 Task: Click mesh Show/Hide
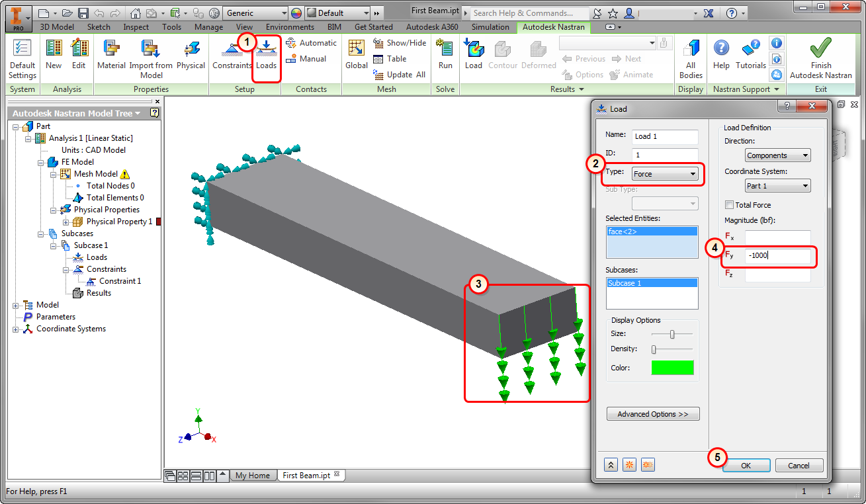click(400, 43)
